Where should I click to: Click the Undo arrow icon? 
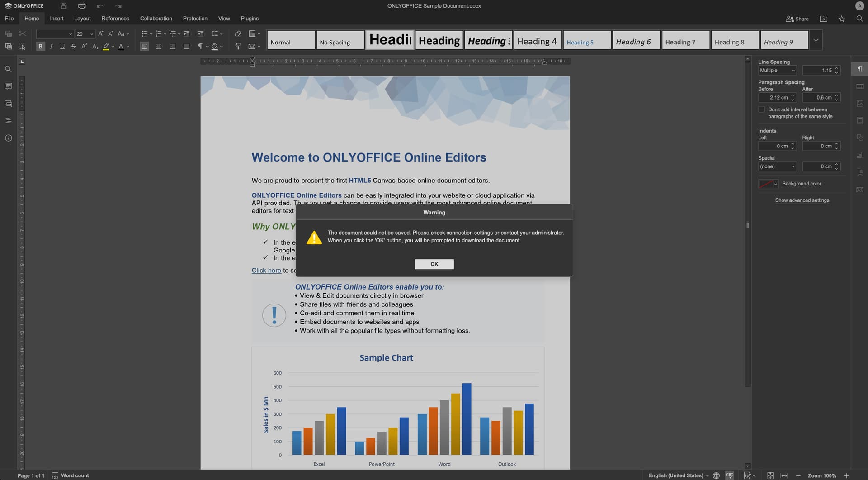click(100, 6)
